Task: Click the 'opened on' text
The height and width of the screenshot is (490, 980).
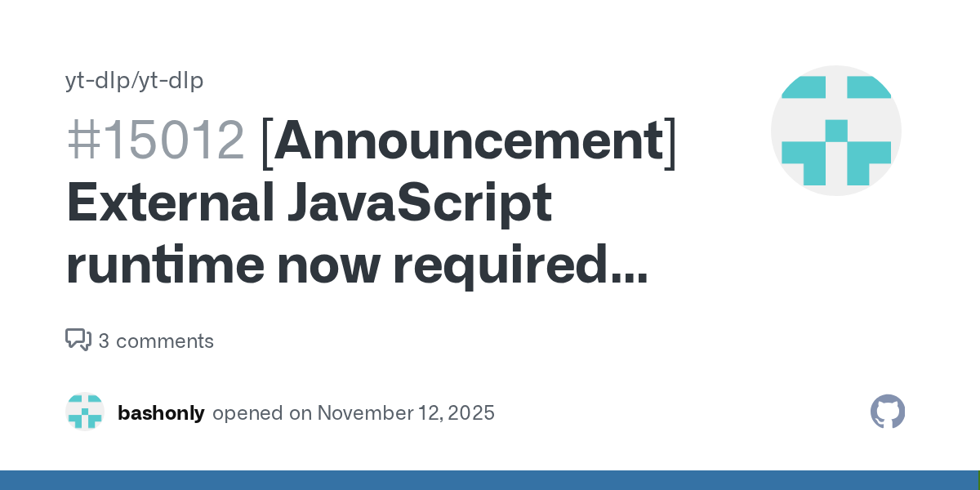Action: [x=261, y=412]
